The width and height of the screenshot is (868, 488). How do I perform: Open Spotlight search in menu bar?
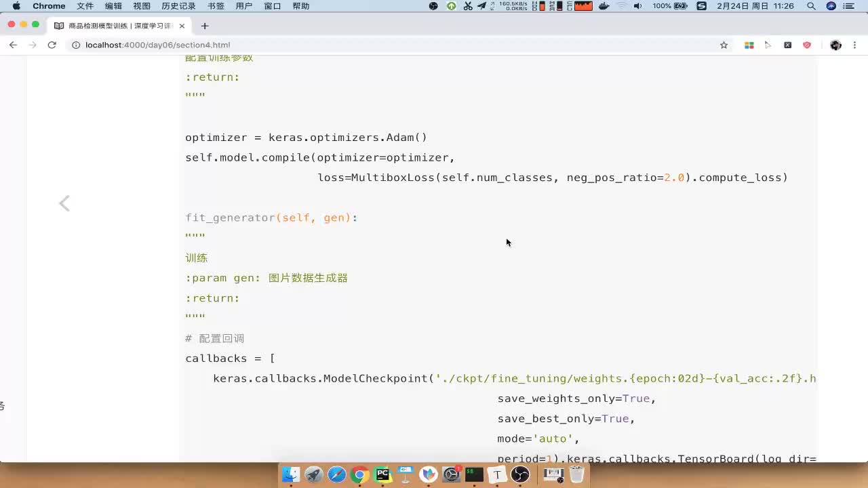[811, 6]
